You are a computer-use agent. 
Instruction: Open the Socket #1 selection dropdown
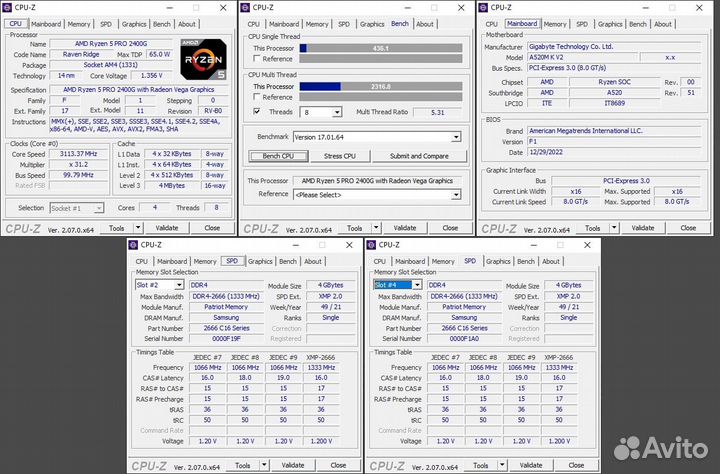(x=99, y=208)
